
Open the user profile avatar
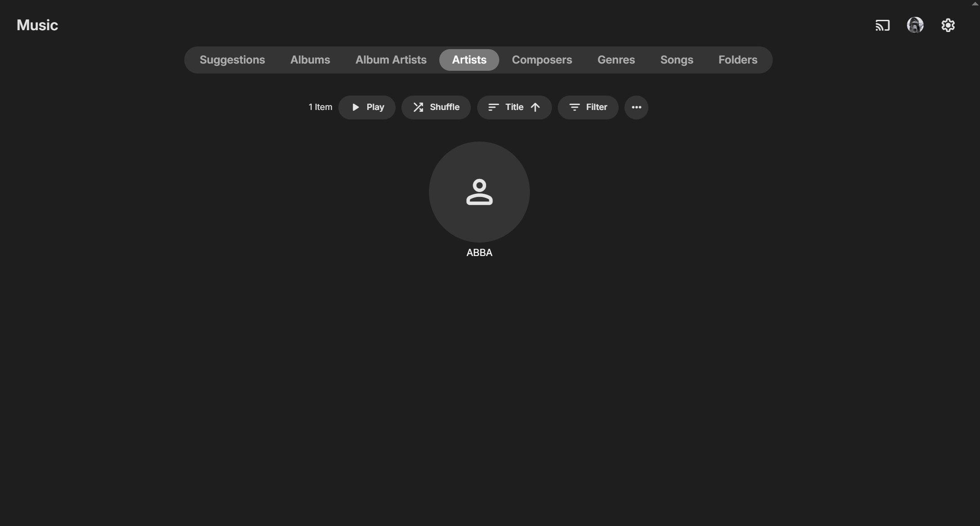[915, 25]
